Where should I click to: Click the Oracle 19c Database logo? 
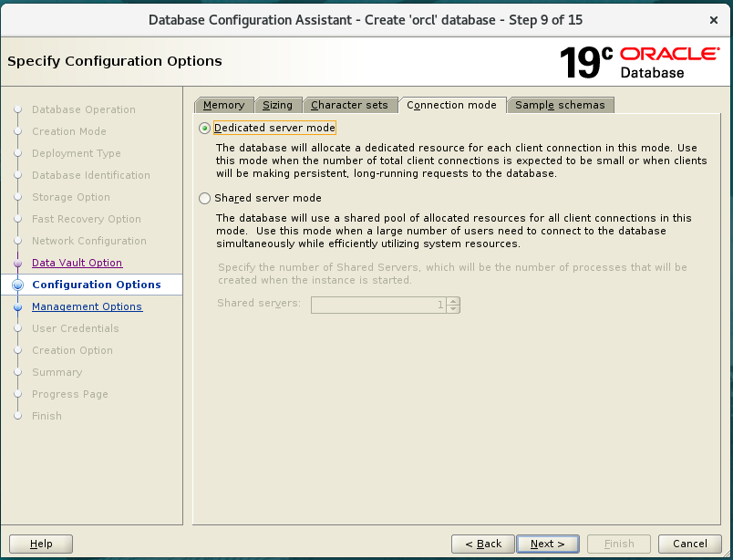click(x=639, y=62)
